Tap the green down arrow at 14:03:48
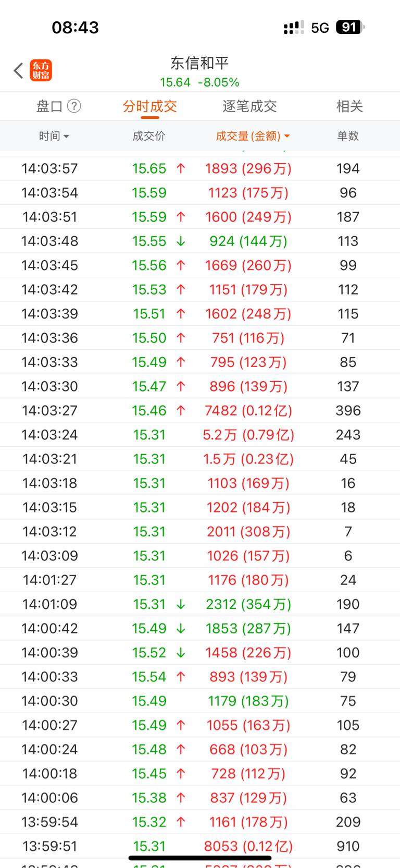The width and height of the screenshot is (400, 868). pyautogui.click(x=181, y=241)
